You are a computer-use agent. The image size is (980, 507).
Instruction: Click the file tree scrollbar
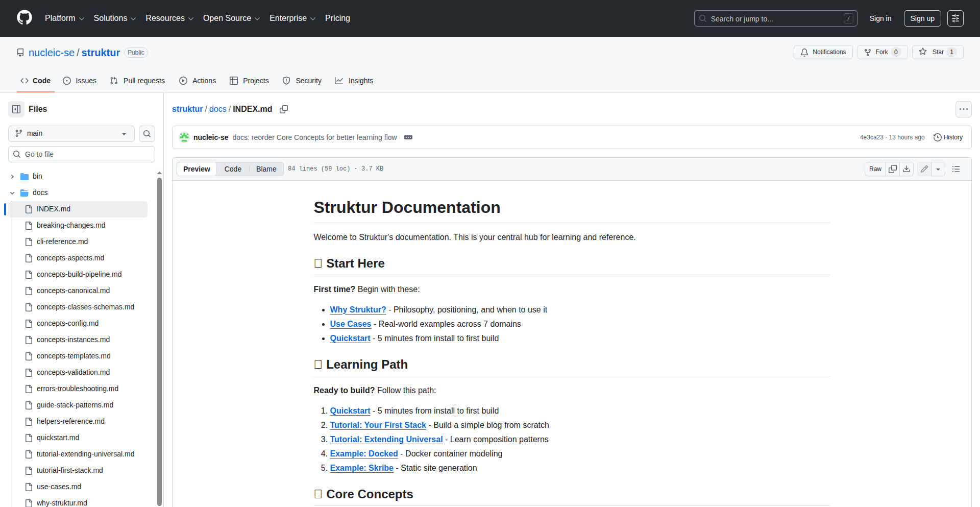pyautogui.click(x=159, y=337)
